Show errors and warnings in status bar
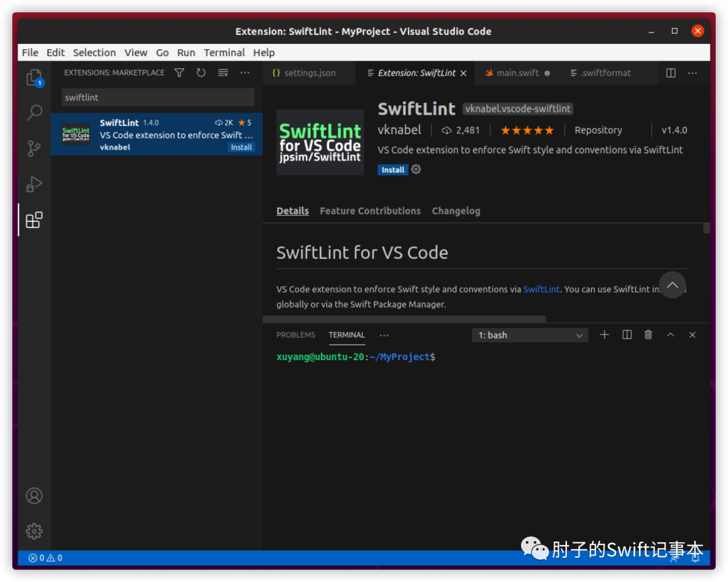This screenshot has height=582, width=728. (46, 558)
